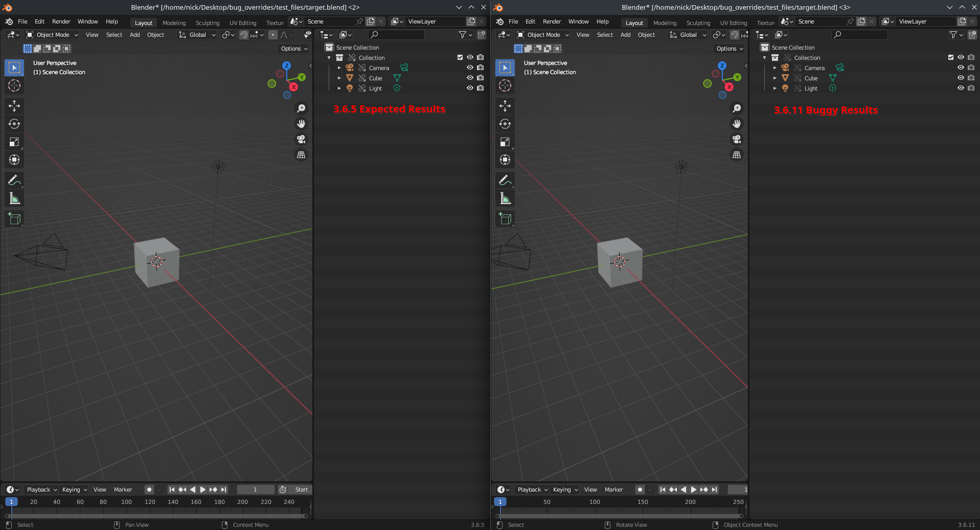The image size is (980, 530).
Task: Click Select in right viewport header
Action: (x=605, y=35)
